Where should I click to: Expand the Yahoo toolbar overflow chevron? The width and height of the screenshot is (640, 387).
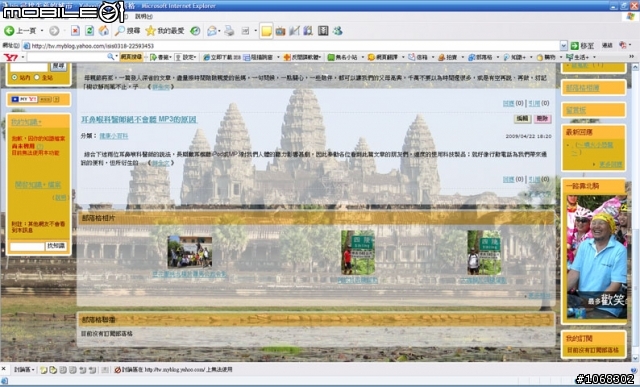click(x=632, y=57)
